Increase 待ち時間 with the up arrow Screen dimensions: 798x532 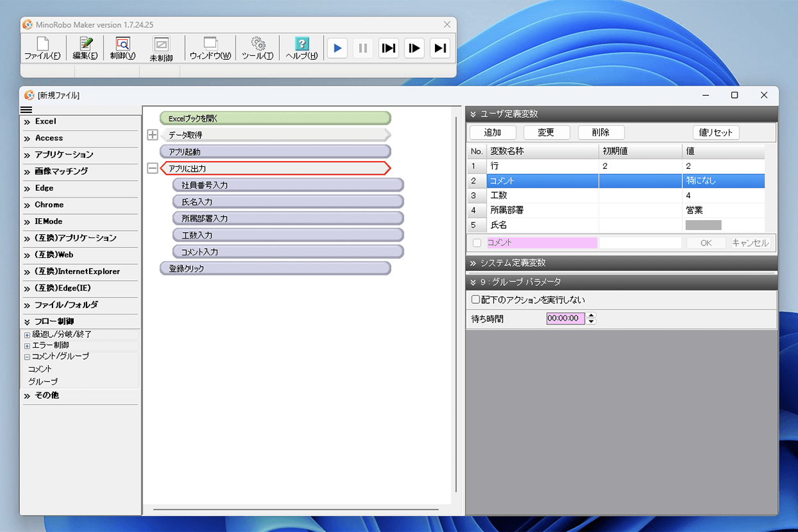591,315
